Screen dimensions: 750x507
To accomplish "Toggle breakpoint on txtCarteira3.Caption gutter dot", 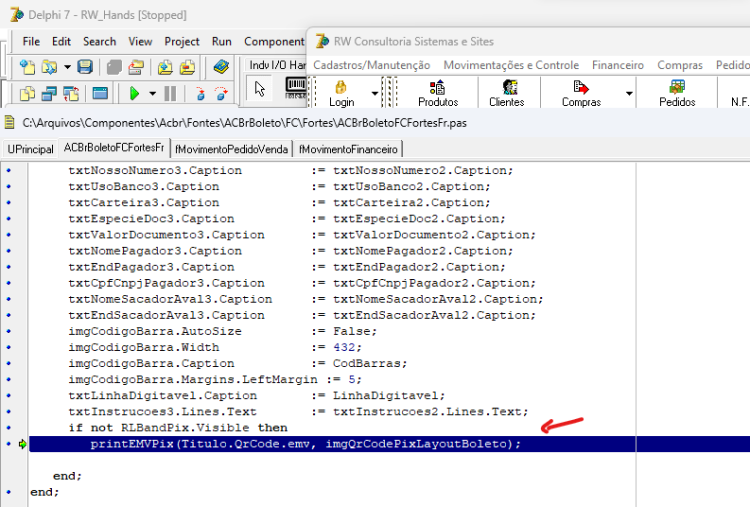I will (9, 202).
